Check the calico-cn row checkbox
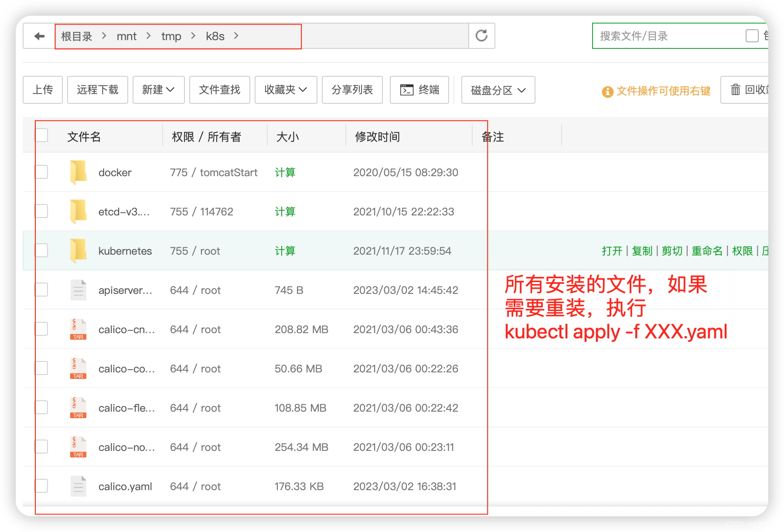Screen dimensions: 784x532 [41, 329]
